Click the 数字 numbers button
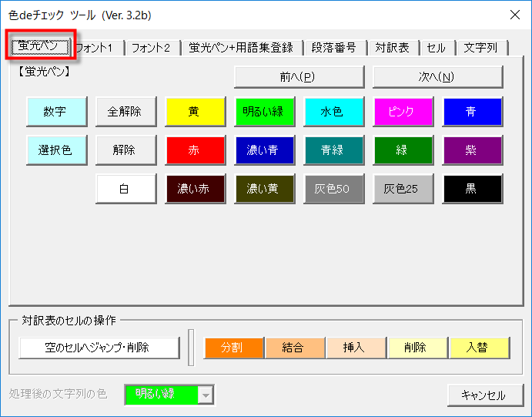The height and width of the screenshot is (417, 532). (x=56, y=112)
